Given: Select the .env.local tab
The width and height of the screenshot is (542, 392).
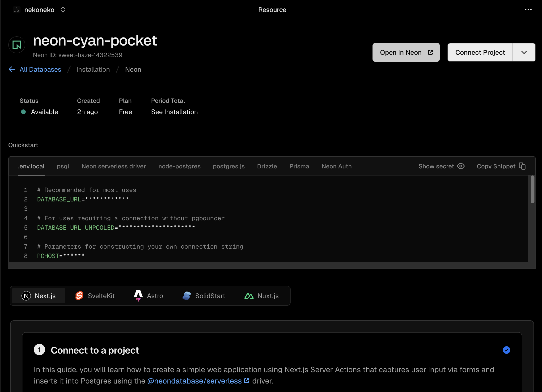Looking at the screenshot, I should (31, 166).
